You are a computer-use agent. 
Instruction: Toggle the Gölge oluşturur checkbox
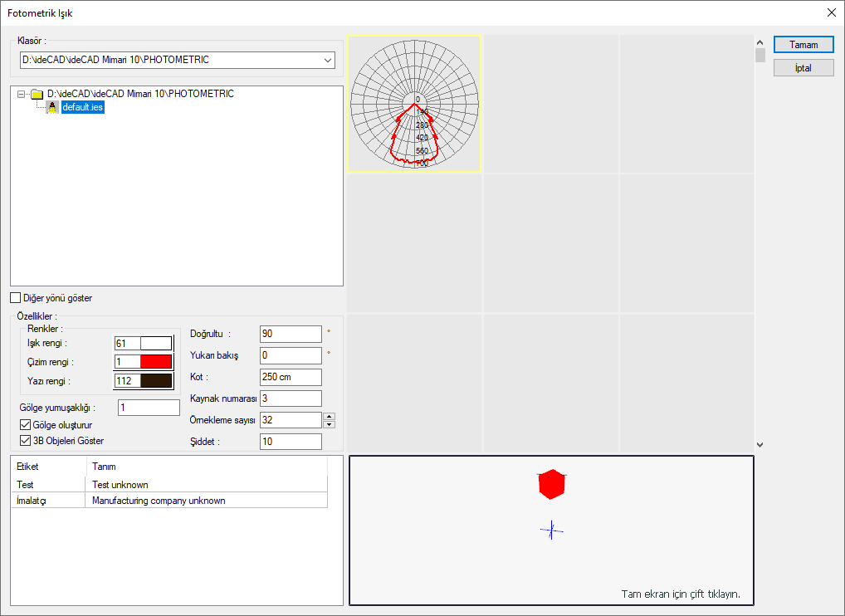[25, 425]
